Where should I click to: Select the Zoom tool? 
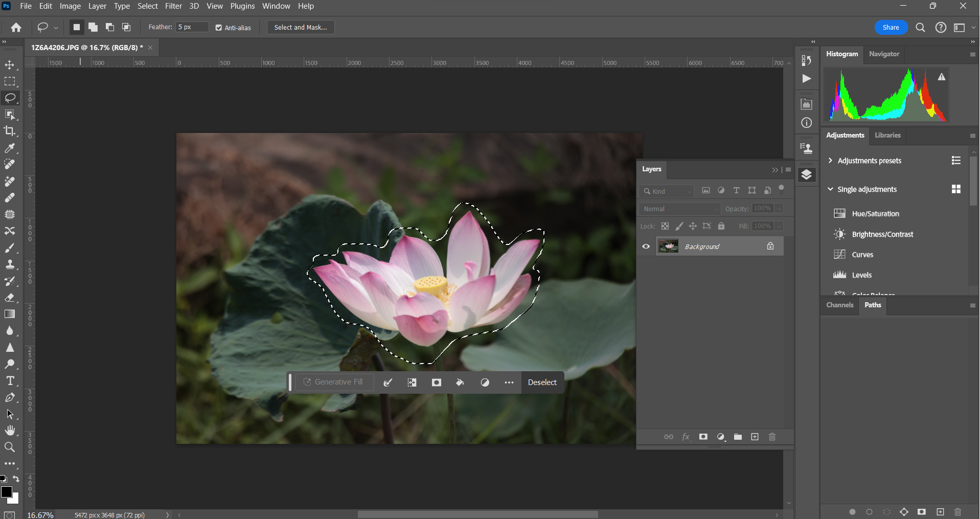pos(10,447)
